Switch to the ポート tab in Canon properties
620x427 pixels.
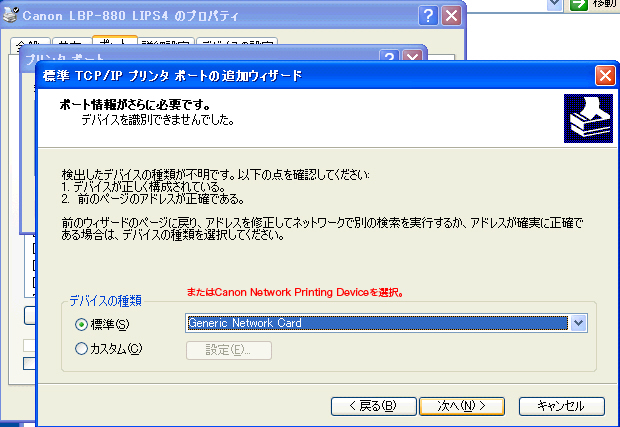click(x=115, y=42)
